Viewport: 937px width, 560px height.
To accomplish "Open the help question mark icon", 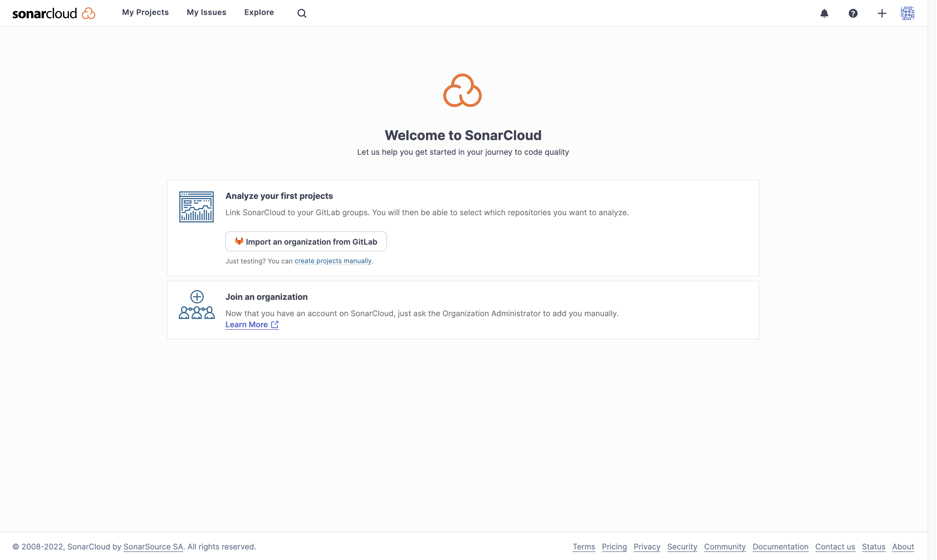I will tap(853, 13).
